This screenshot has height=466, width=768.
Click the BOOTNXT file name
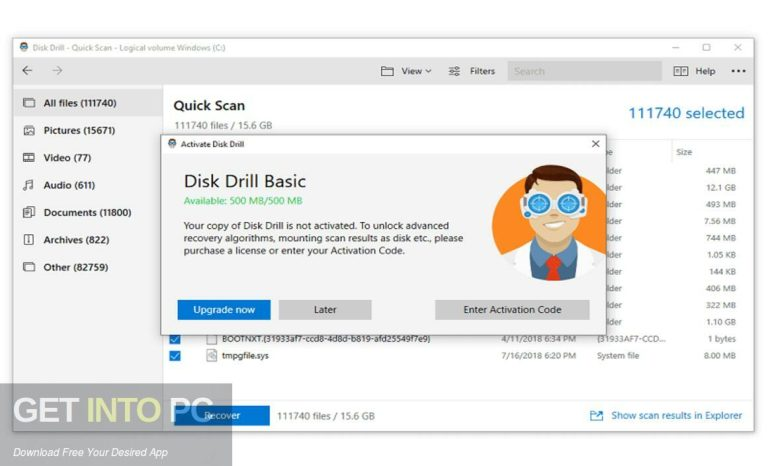coord(326,339)
